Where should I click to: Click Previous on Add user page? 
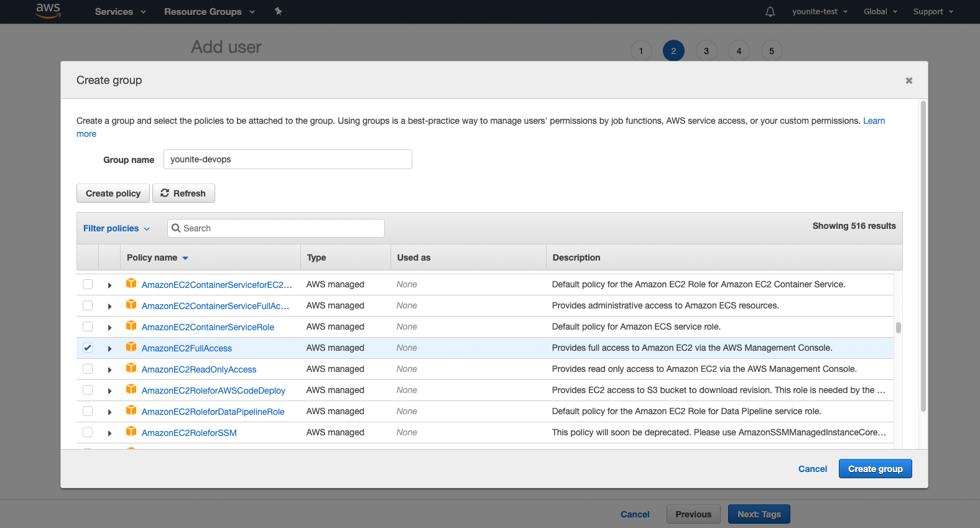[693, 514]
